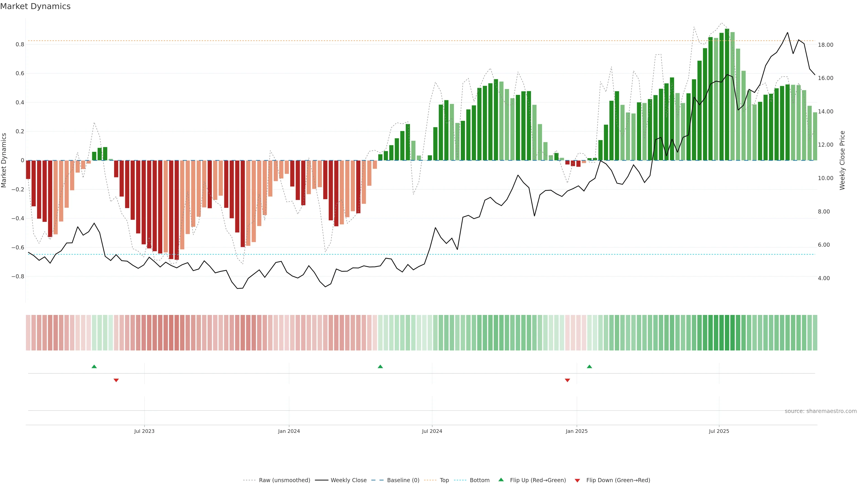This screenshot has height=488, width=868.
Task: Toggle Weekly Close series in legend
Action: click(x=348, y=480)
